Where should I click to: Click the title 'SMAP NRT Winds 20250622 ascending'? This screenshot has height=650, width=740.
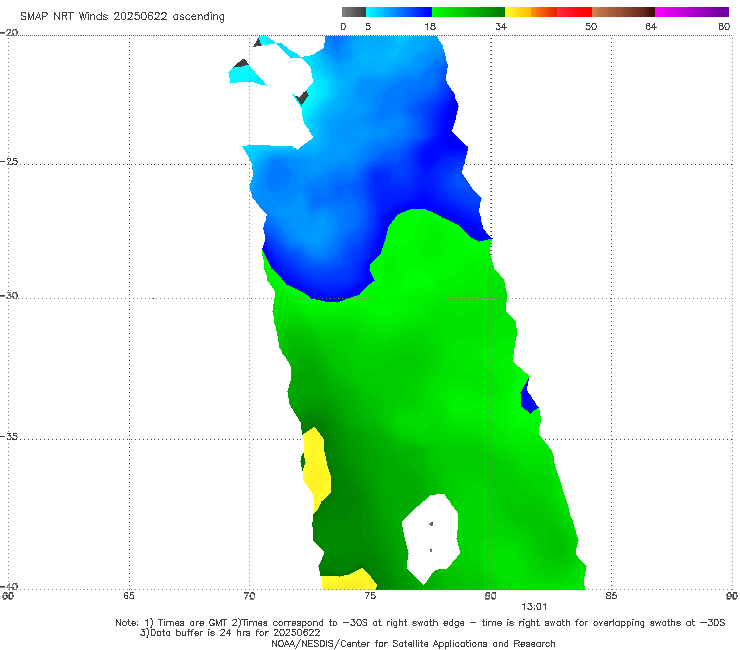coord(122,17)
